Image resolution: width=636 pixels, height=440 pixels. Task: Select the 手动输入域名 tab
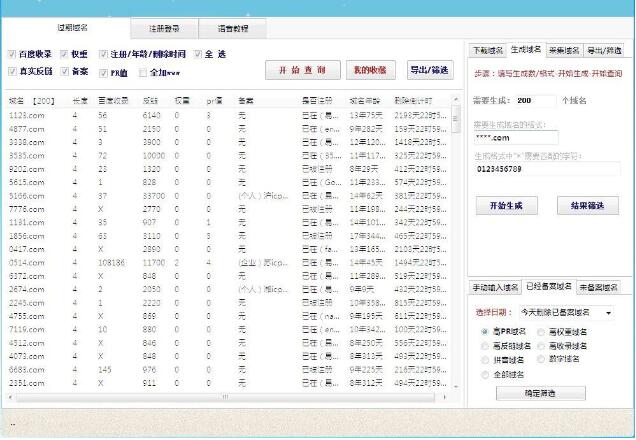496,287
